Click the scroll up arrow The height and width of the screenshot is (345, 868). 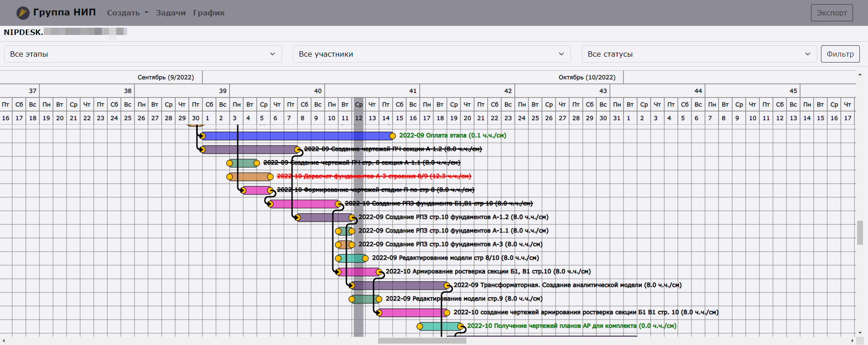point(860,74)
